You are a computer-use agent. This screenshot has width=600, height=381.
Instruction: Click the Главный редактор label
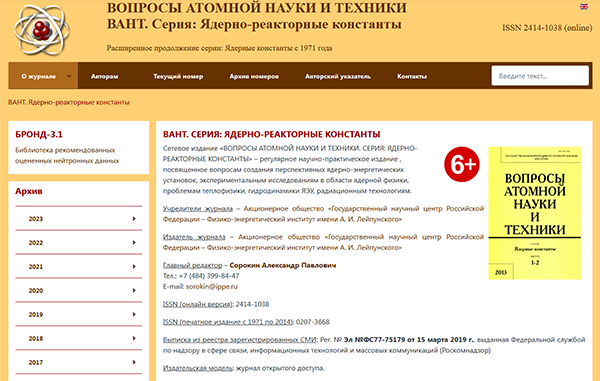tap(192, 265)
